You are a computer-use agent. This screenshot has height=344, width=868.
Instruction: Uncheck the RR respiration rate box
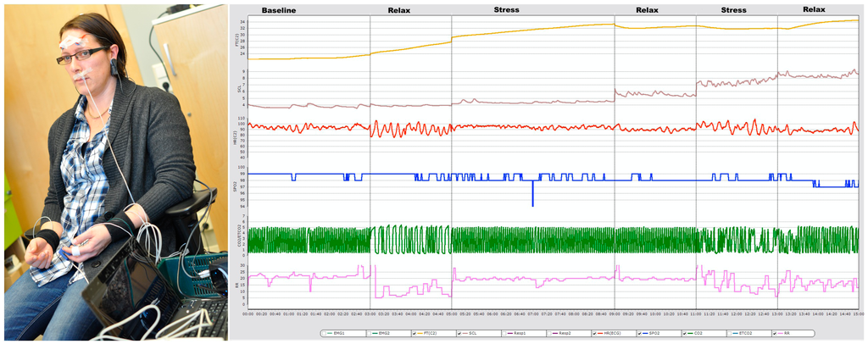click(x=775, y=334)
